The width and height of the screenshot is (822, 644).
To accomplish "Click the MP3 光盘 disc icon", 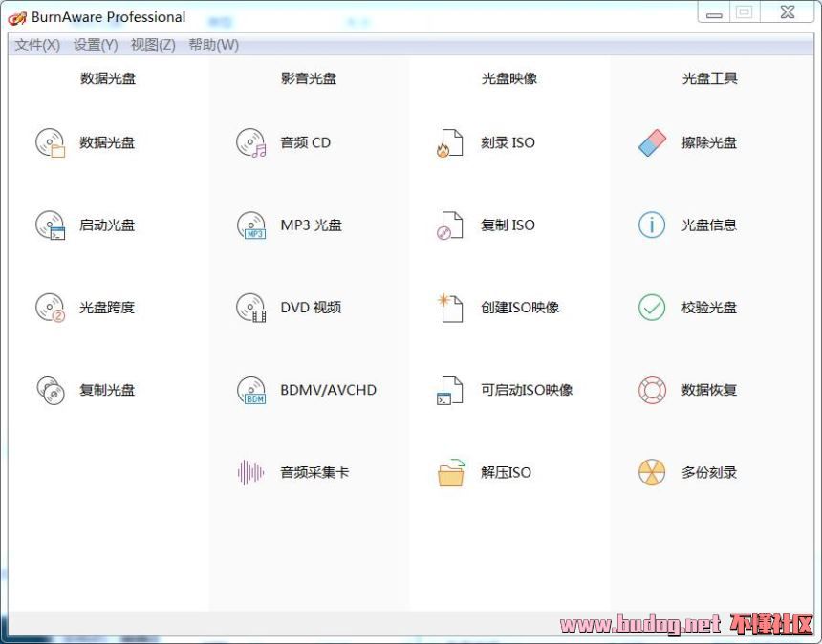I will point(251,225).
